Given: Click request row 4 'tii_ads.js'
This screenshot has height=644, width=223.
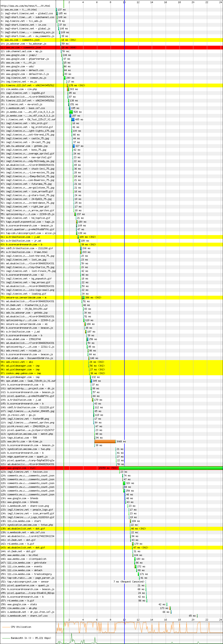Looking at the screenshot, I should (x=111, y=21).
